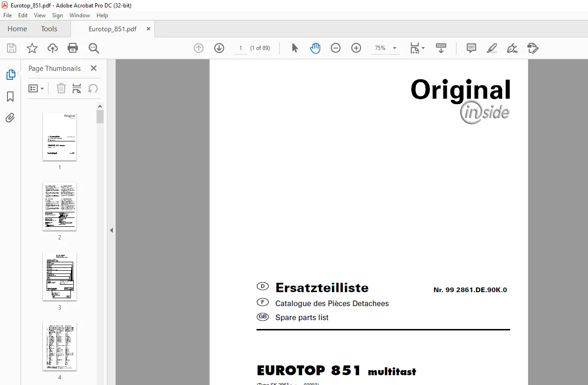Screen dimensions: 588x385
Task: Open the View menu
Action: coord(40,15)
